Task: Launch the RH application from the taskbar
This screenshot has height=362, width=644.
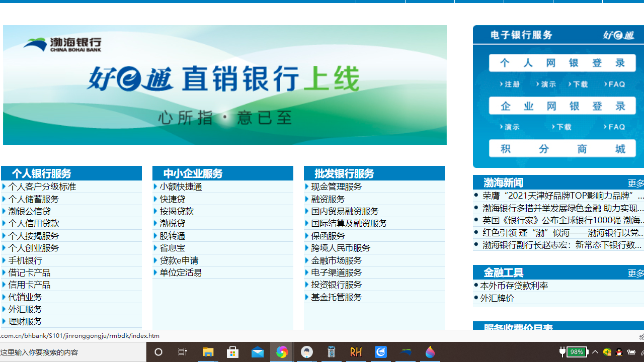Action: 356,352
